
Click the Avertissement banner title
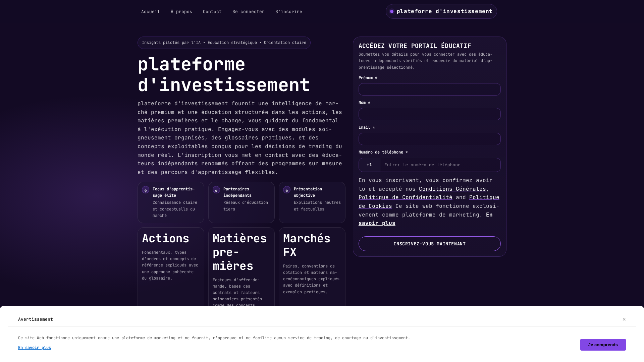click(x=36, y=319)
